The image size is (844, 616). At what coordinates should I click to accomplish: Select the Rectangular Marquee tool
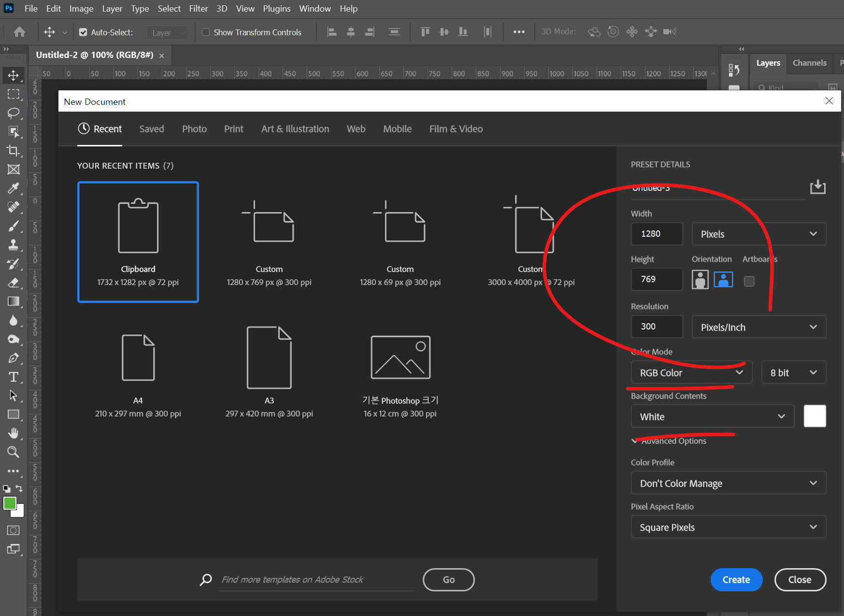(14, 94)
